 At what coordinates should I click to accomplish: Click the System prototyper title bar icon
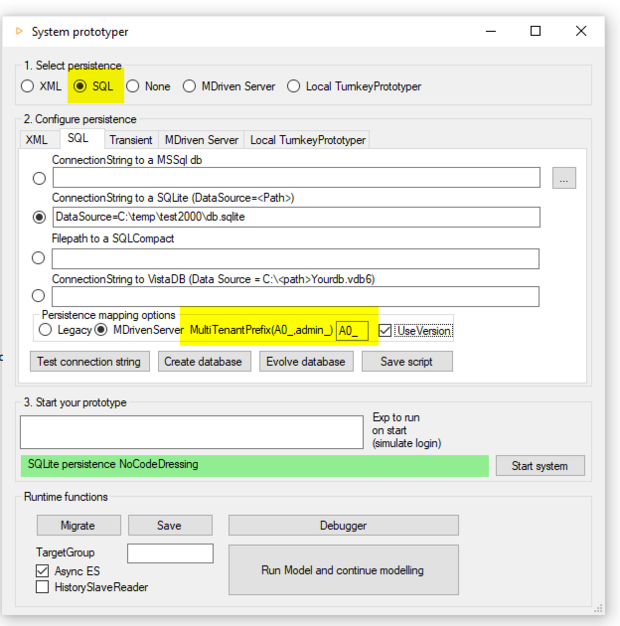click(19, 31)
